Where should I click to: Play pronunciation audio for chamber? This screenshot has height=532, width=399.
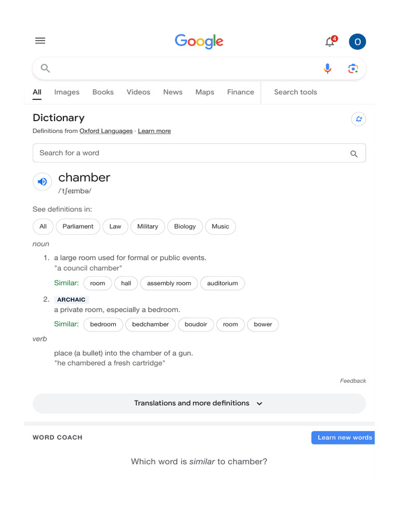point(42,182)
